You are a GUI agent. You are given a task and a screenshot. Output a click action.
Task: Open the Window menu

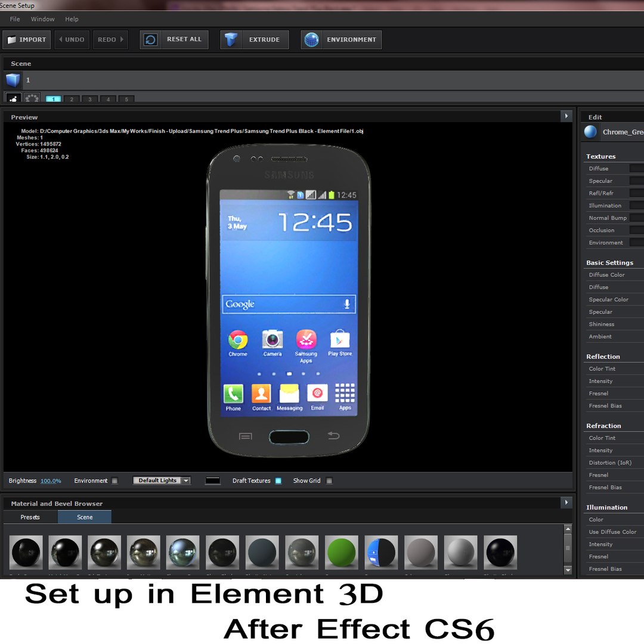click(43, 19)
